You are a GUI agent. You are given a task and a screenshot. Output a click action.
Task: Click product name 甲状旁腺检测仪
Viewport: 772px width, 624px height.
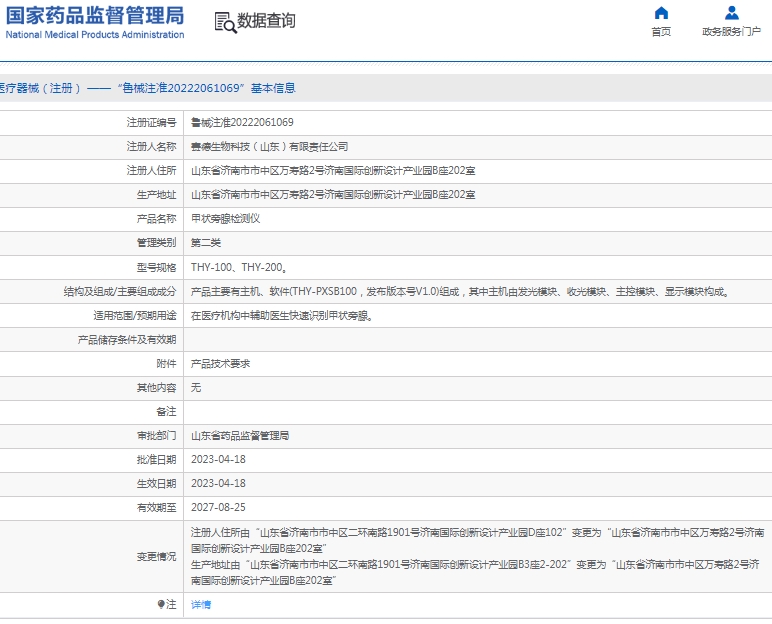(225, 219)
